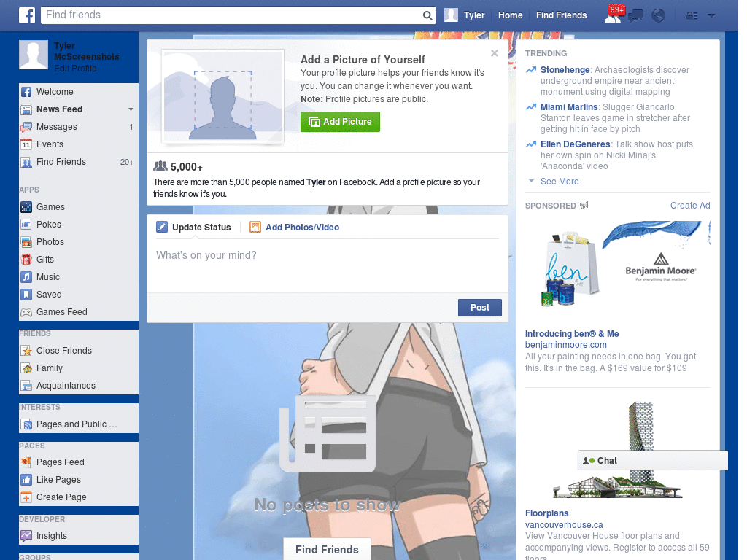Open privacy shortcuts lock icon
Viewport: 747px width, 560px height.
692,16
